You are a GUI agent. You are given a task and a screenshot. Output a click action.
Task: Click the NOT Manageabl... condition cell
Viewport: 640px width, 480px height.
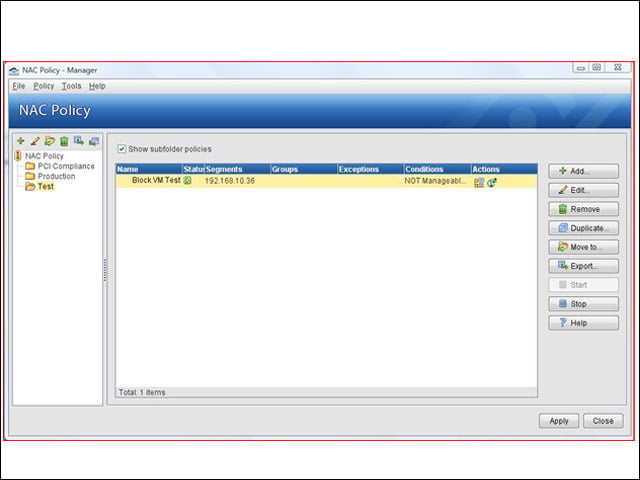pyautogui.click(x=436, y=181)
